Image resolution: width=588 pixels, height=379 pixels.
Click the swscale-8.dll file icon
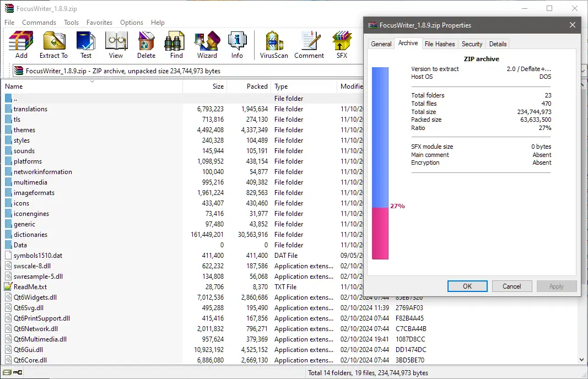tap(8, 266)
